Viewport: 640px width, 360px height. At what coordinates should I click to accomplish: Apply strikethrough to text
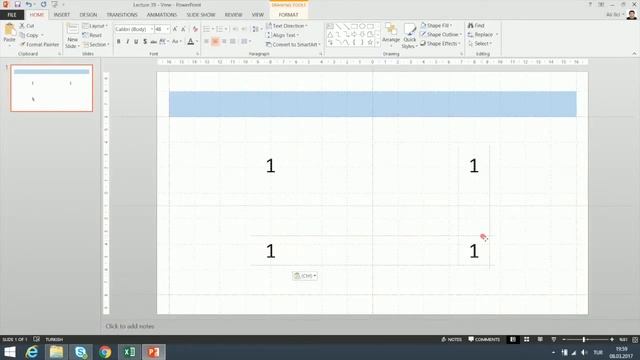[153, 42]
